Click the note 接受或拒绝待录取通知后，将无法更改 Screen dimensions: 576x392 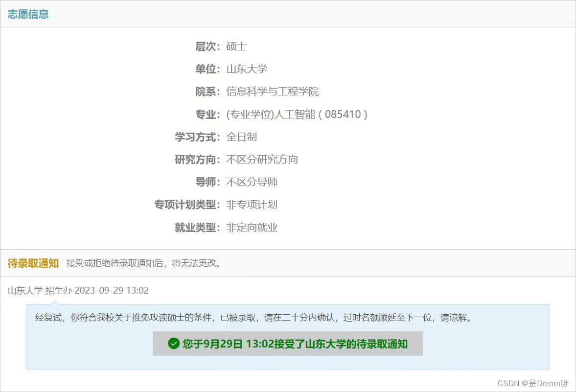[144, 263]
